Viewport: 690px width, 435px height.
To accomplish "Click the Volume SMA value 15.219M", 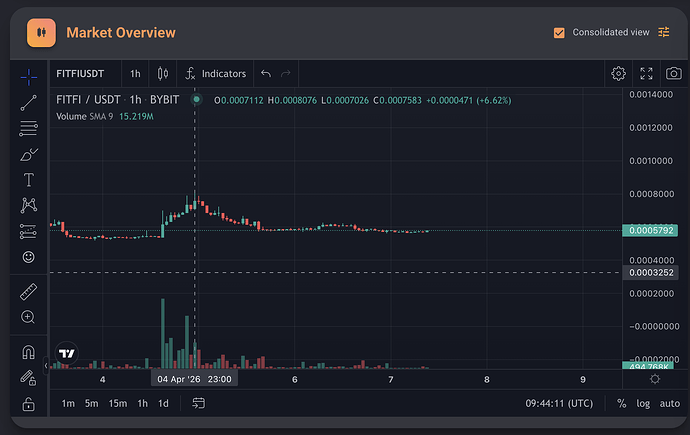I will (136, 117).
